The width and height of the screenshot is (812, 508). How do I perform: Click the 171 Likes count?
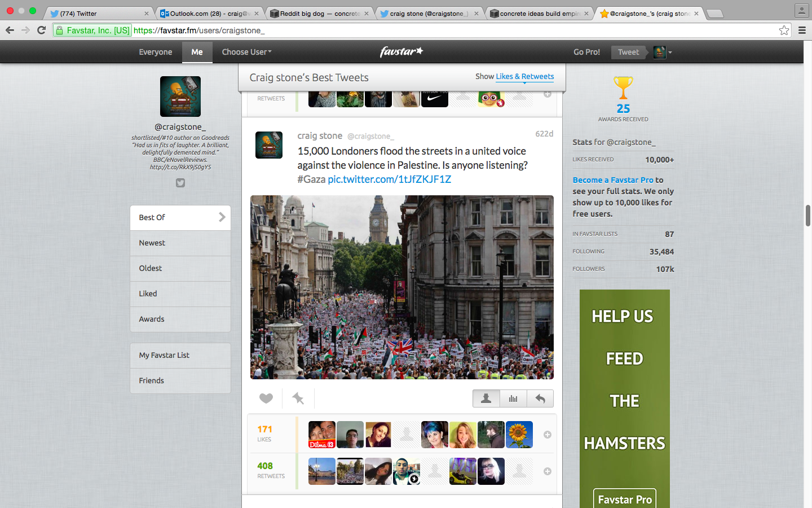[264, 430]
